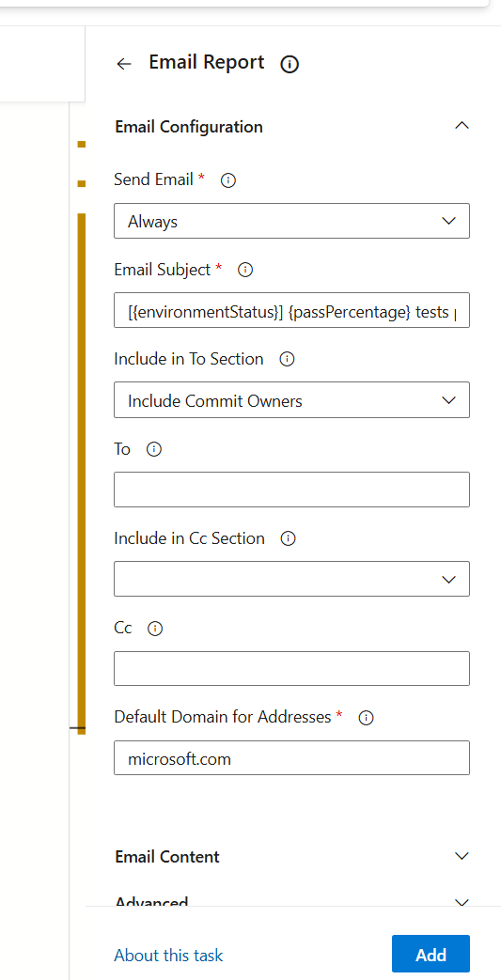
Task: Click the Email Subject input field
Action: (291, 310)
